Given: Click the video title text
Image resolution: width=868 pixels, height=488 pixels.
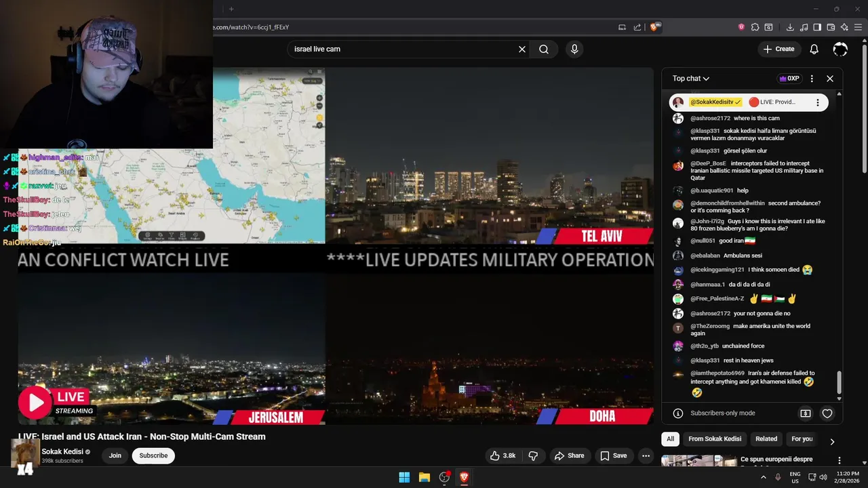Looking at the screenshot, I should pos(142,436).
